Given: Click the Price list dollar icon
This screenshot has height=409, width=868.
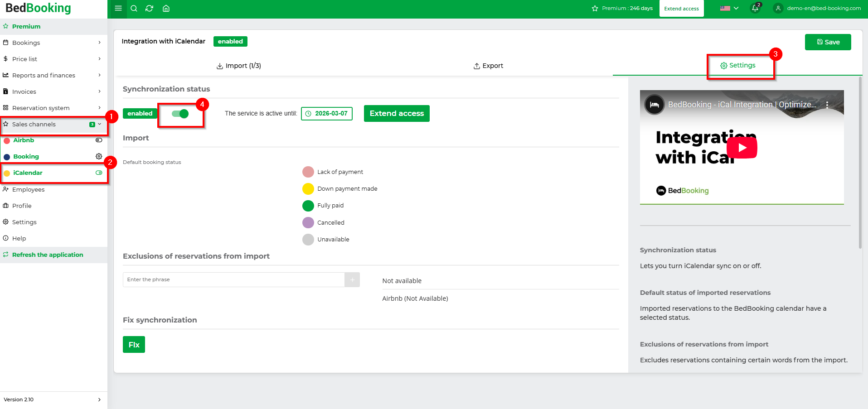Looking at the screenshot, I should point(6,59).
